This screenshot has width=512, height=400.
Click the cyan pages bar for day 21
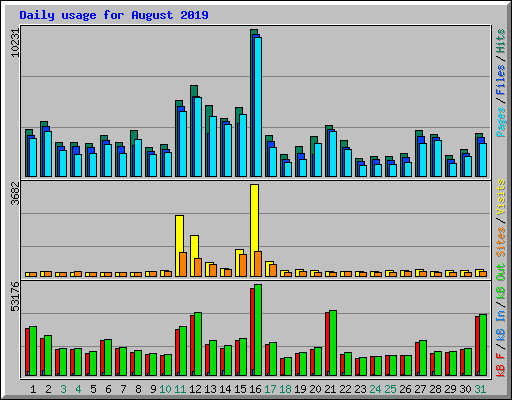(x=333, y=154)
